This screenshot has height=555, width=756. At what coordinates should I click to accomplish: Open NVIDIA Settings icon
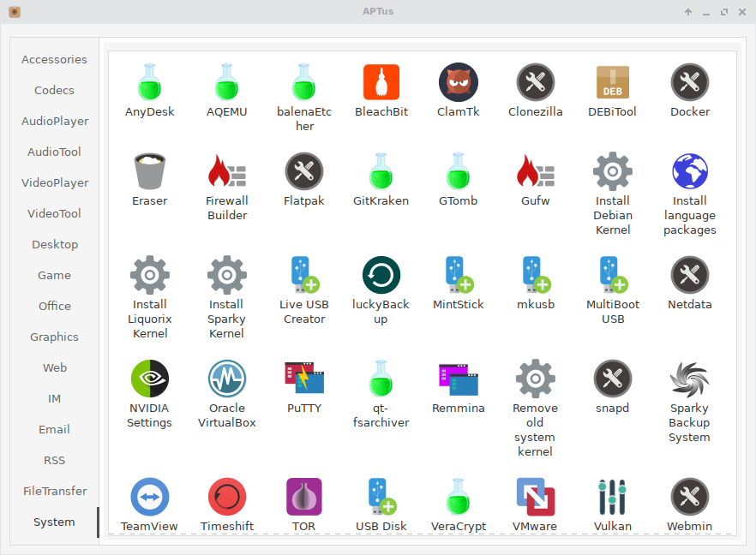click(149, 379)
